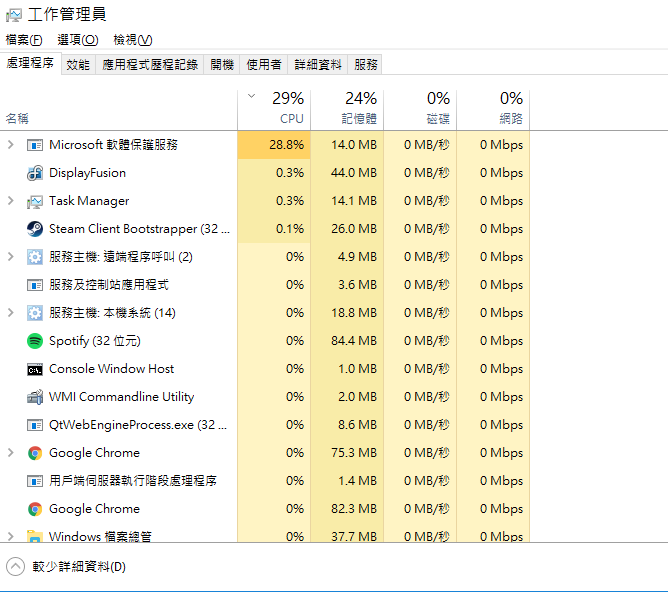Click the Windows 檔案總管 folder icon
Viewport: 668px width, 592px height.
35,536
